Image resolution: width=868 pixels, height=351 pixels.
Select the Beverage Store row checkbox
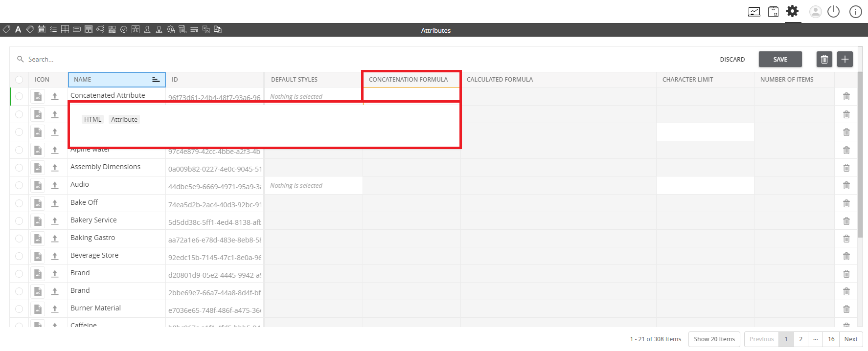pyautogui.click(x=19, y=256)
